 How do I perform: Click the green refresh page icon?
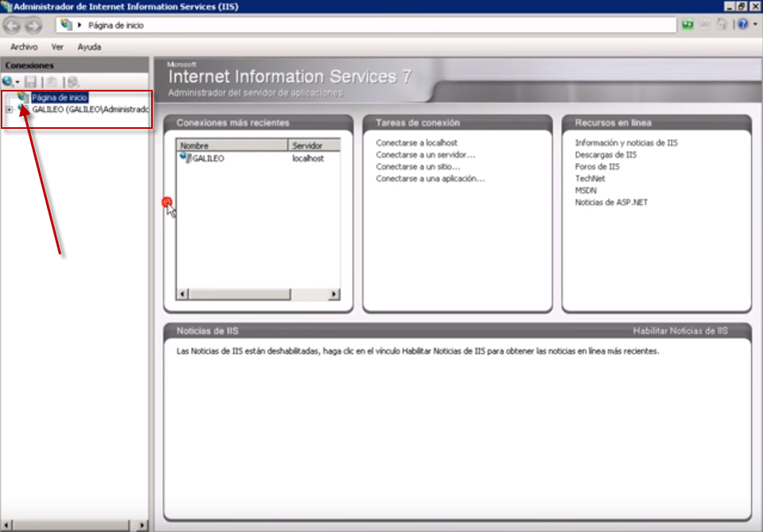click(687, 25)
